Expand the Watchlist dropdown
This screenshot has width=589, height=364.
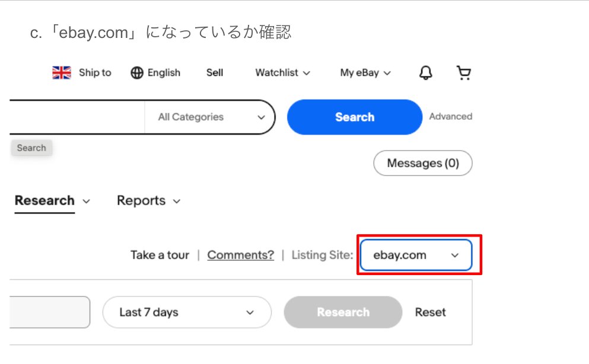(282, 72)
